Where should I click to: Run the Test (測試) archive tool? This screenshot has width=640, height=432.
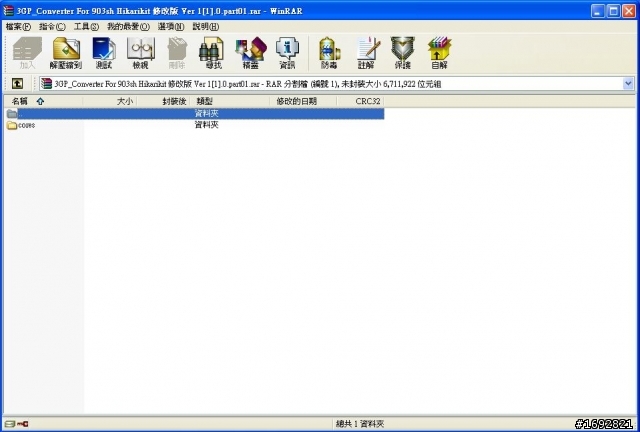tap(104, 53)
